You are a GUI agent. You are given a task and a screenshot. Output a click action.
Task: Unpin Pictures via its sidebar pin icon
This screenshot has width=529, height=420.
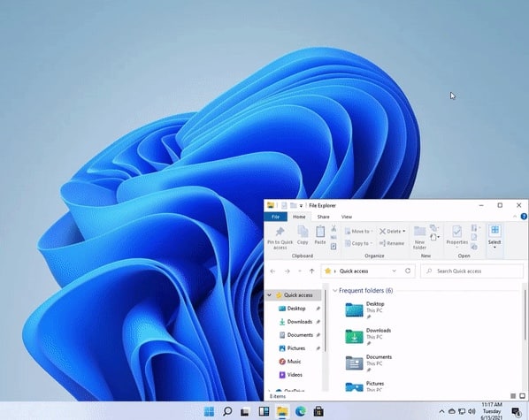318,348
